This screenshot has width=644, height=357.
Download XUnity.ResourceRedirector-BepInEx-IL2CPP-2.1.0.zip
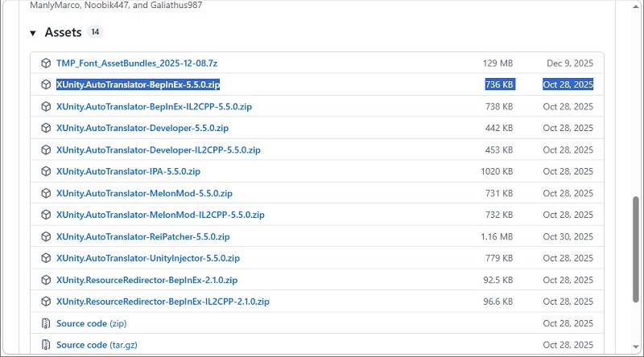(x=163, y=302)
